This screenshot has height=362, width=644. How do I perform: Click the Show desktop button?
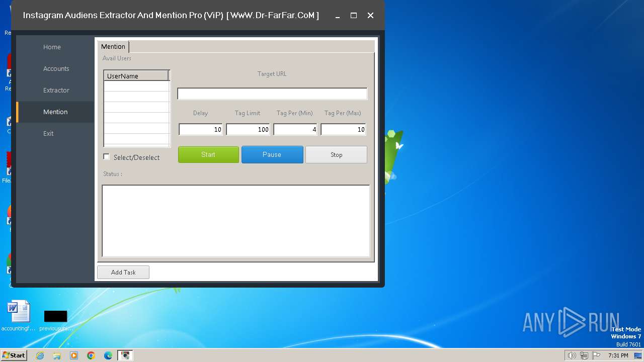pos(638,355)
